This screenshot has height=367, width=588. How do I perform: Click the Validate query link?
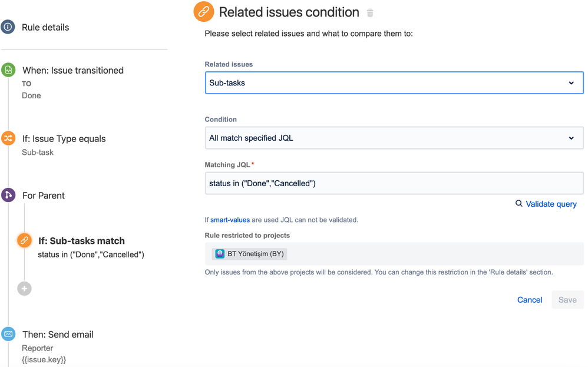coord(551,204)
